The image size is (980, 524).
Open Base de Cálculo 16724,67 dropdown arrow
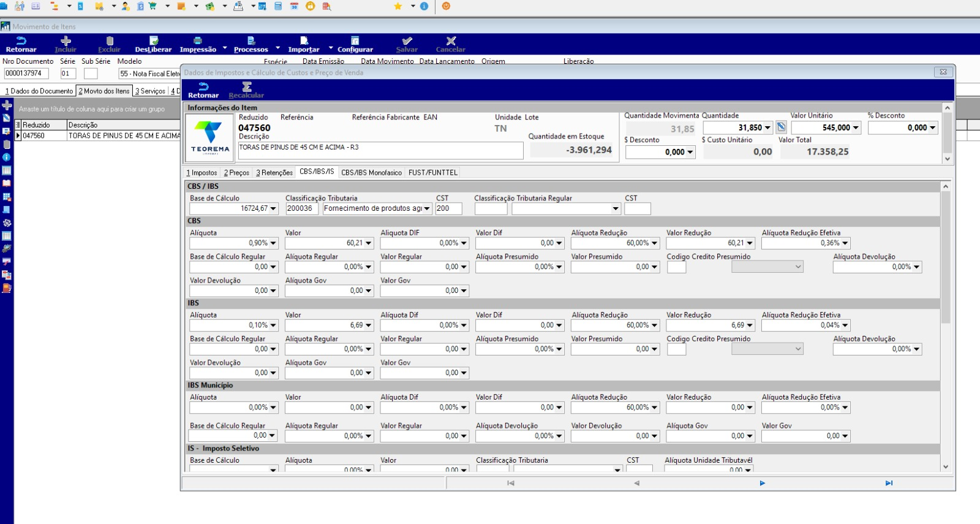(273, 209)
